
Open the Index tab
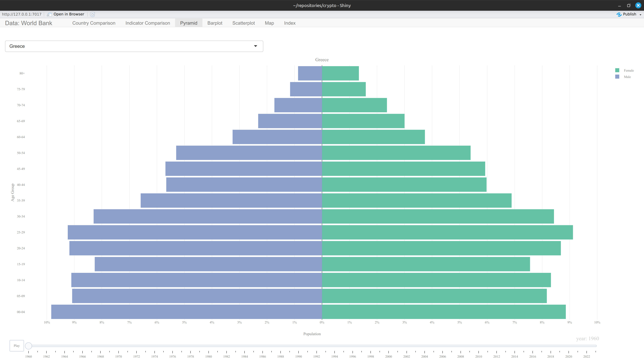(x=290, y=23)
